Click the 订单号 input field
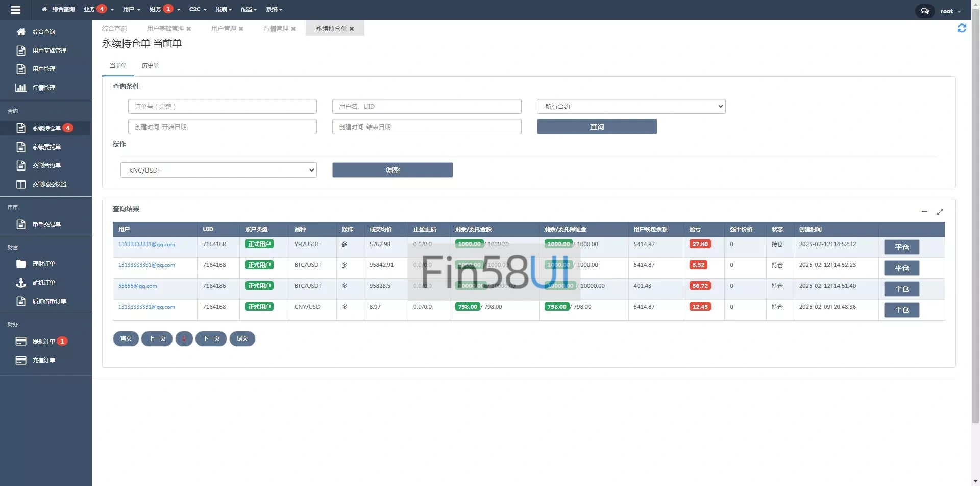 222,106
